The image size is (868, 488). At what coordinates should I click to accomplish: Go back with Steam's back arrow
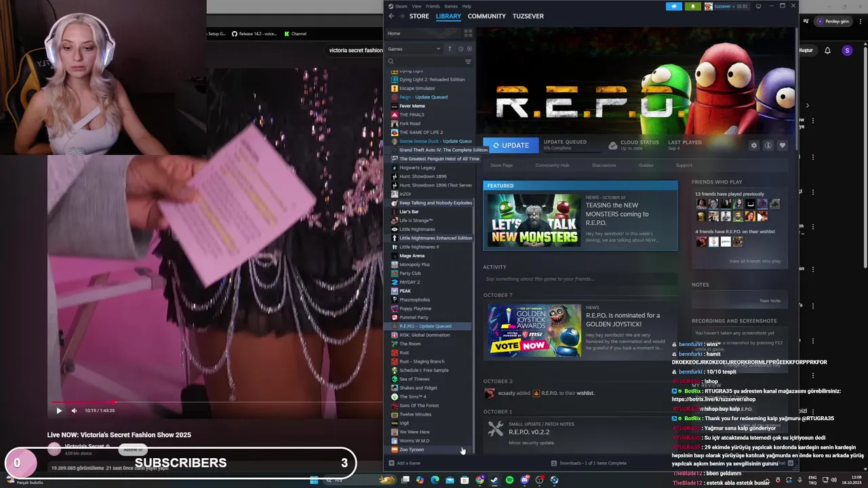click(391, 16)
